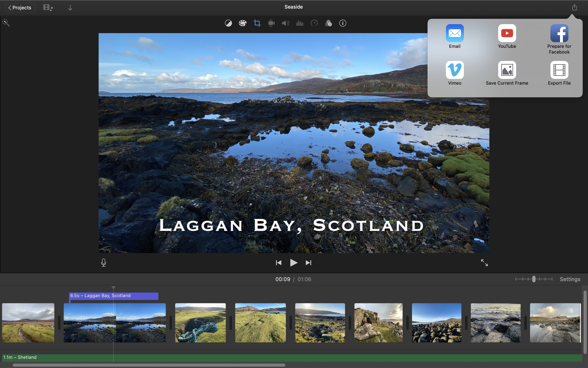Select the tide pool timeline clip

coord(115,323)
